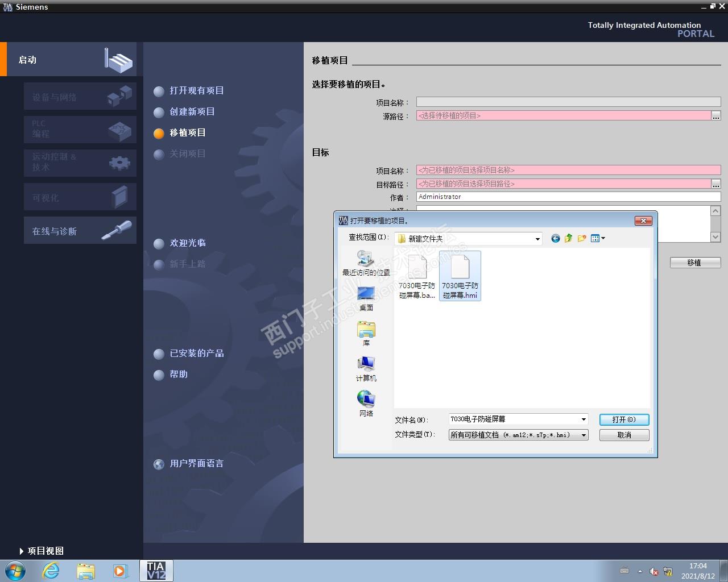Viewport: 728px width, 582px height.
Task: Click the target 项目名称 input field
Action: [x=568, y=170]
